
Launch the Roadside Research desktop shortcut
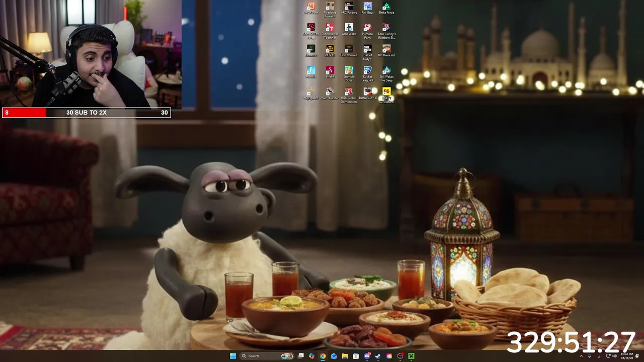(330, 9)
